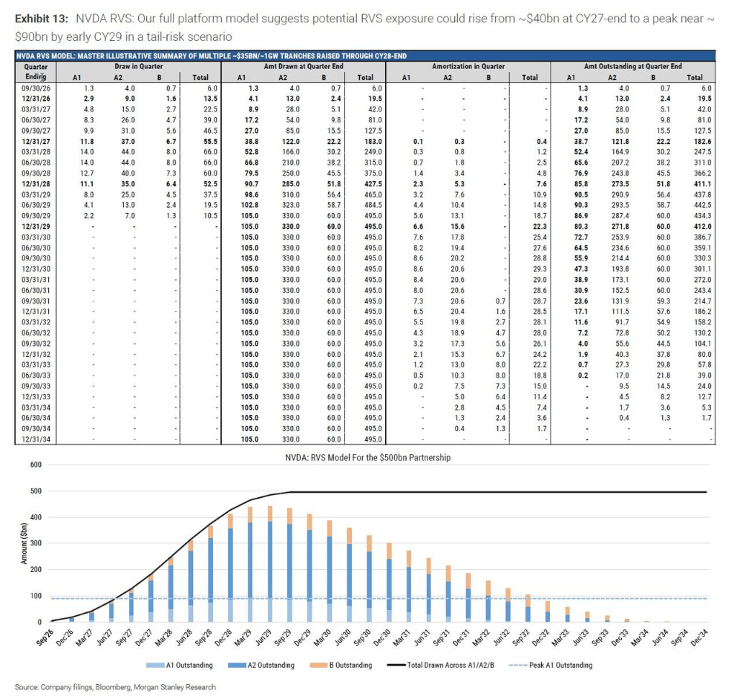737x700 pixels.
Task: Click the Jun'29 x-axis label
Action: click(263, 637)
